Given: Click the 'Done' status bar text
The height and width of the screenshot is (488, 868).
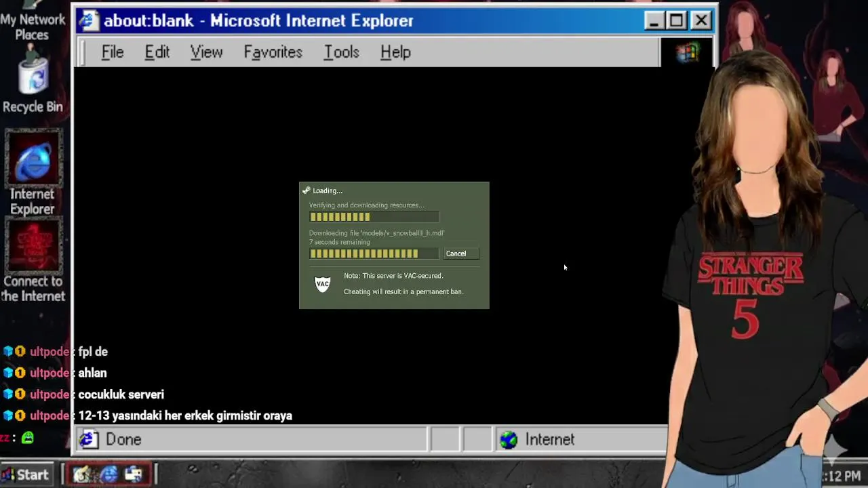Looking at the screenshot, I should (x=123, y=439).
